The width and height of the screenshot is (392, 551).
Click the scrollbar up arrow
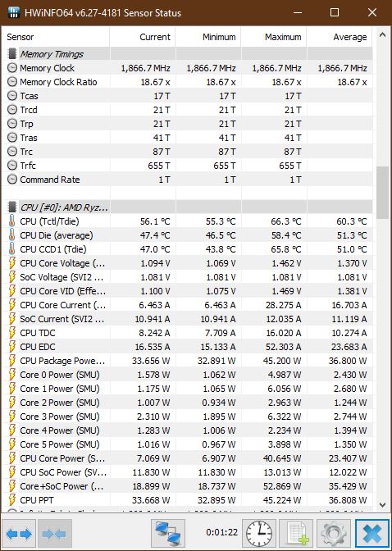click(382, 34)
